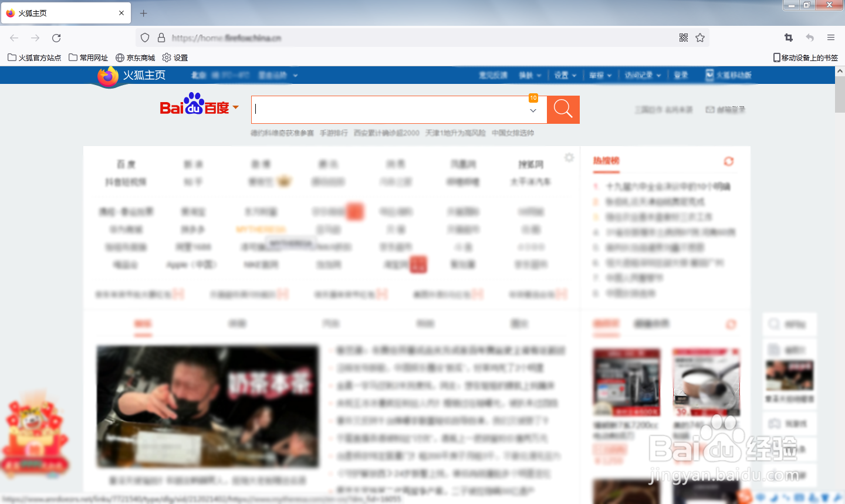Close the 火狐主页 tab
This screenshot has height=504, width=845.
pos(121,13)
